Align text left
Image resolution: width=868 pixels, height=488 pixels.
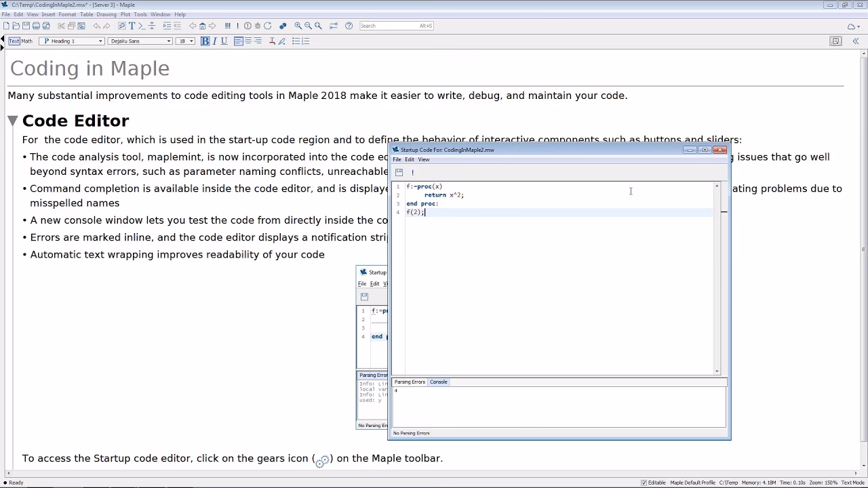point(239,41)
